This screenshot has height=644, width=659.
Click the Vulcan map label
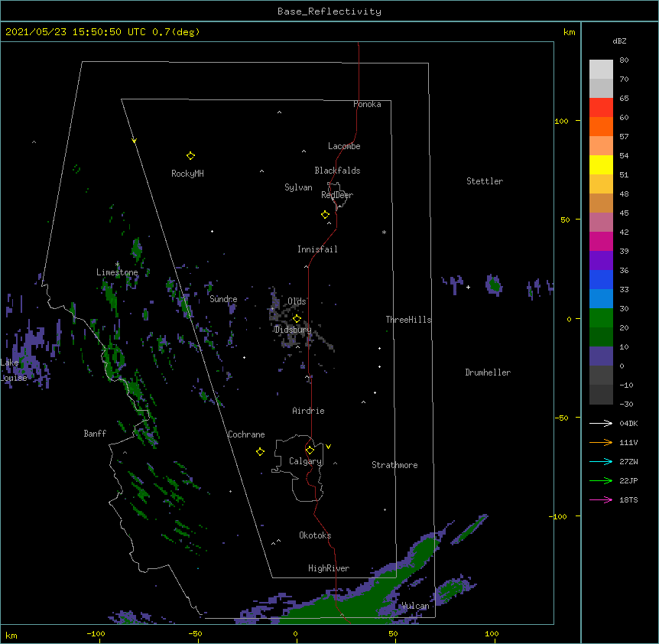415,606
